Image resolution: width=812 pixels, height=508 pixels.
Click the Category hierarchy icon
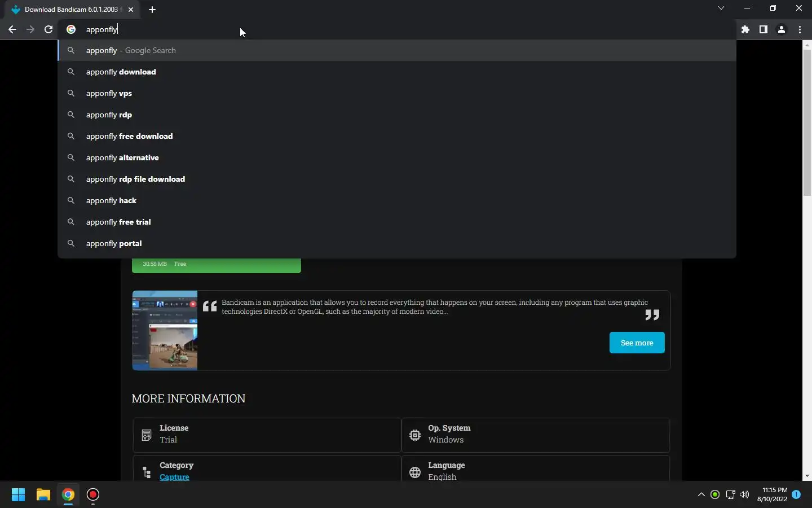pyautogui.click(x=147, y=472)
